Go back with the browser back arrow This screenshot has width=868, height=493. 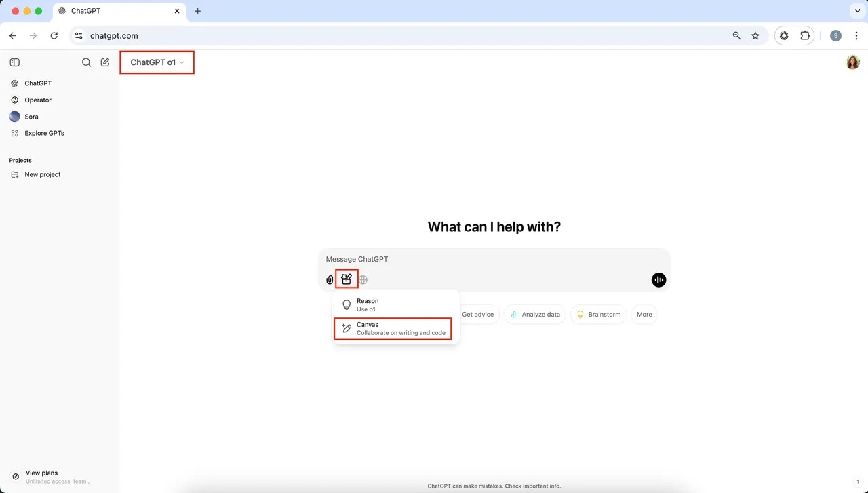tap(13, 36)
